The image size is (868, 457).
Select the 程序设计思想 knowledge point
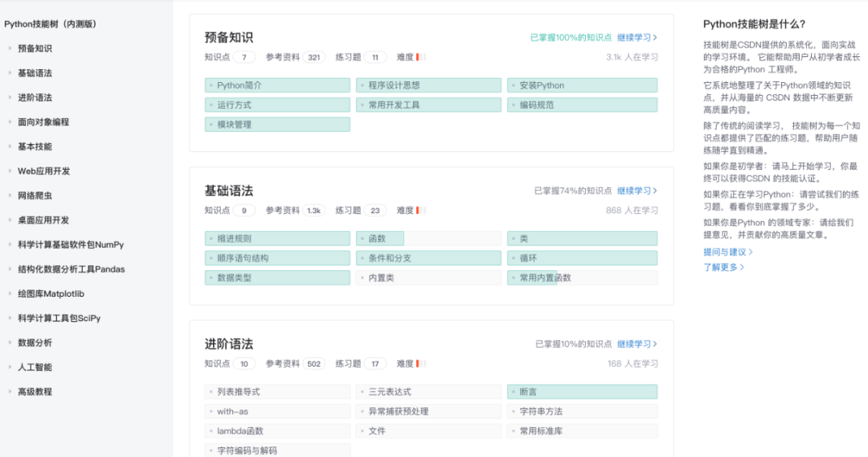coord(428,85)
